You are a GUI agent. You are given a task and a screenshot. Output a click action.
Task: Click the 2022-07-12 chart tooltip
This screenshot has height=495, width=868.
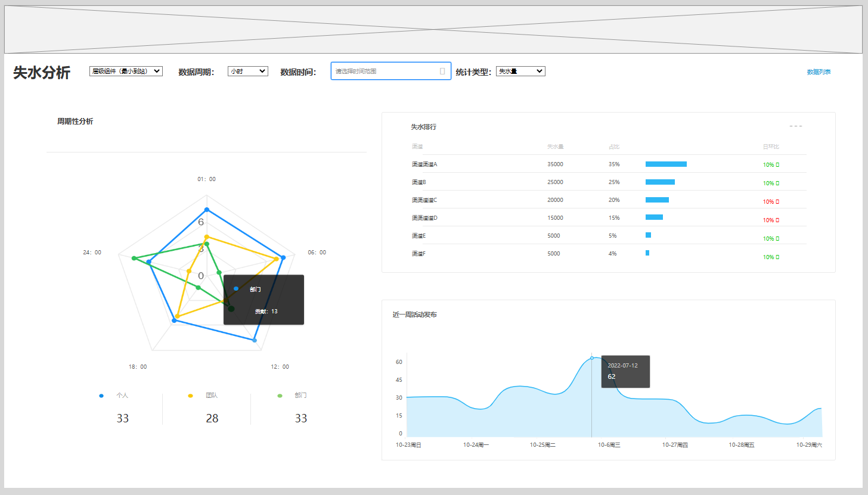click(x=625, y=372)
